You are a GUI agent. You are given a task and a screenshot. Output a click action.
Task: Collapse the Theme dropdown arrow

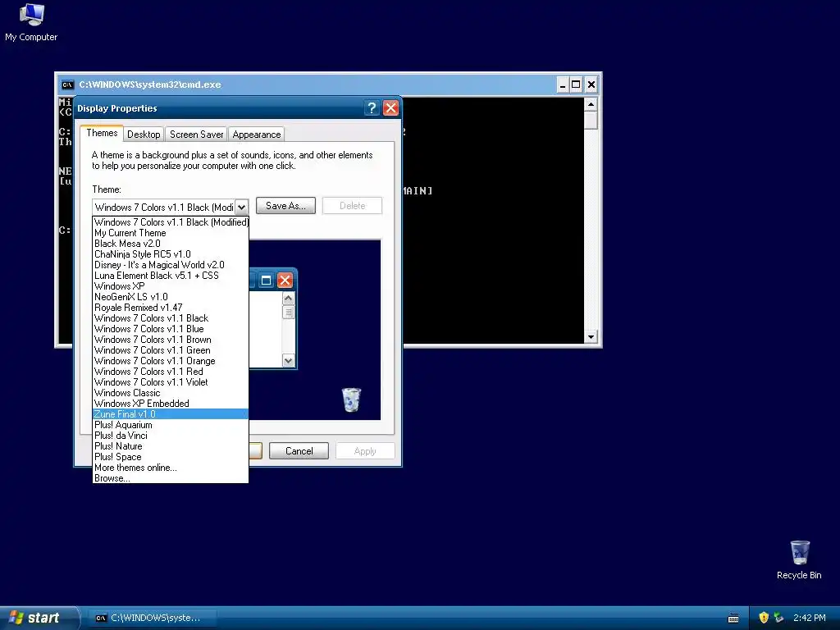(242, 208)
